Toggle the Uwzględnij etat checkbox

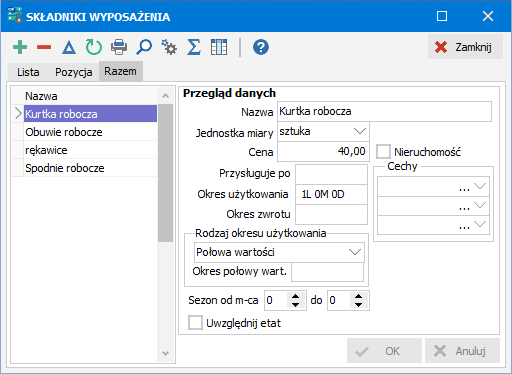tap(195, 323)
